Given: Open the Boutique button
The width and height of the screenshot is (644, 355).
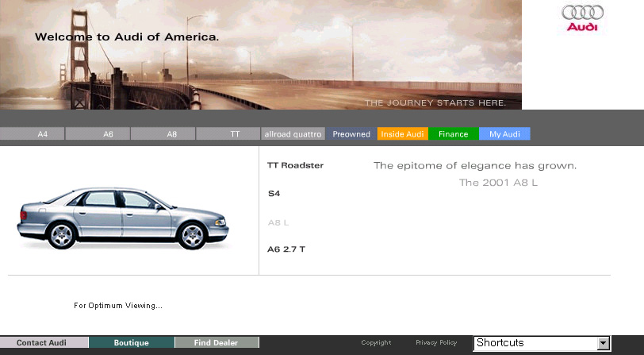Looking at the screenshot, I should [x=132, y=342].
